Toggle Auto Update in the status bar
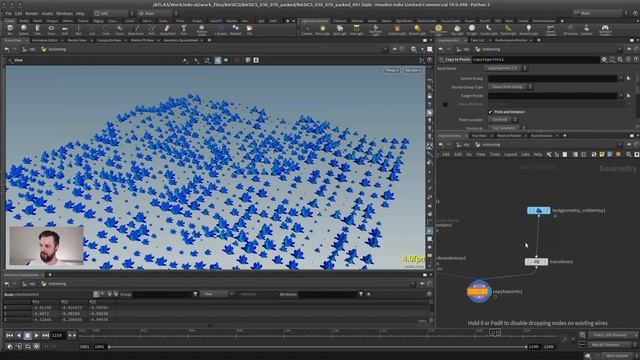 [616, 356]
